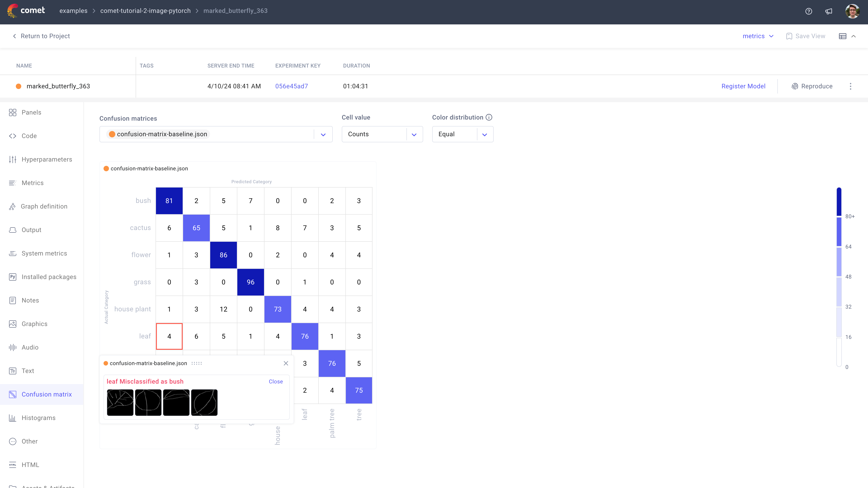Image resolution: width=868 pixels, height=488 pixels.
Task: Open the Color distribution Equal dropdown
Action: click(x=485, y=134)
